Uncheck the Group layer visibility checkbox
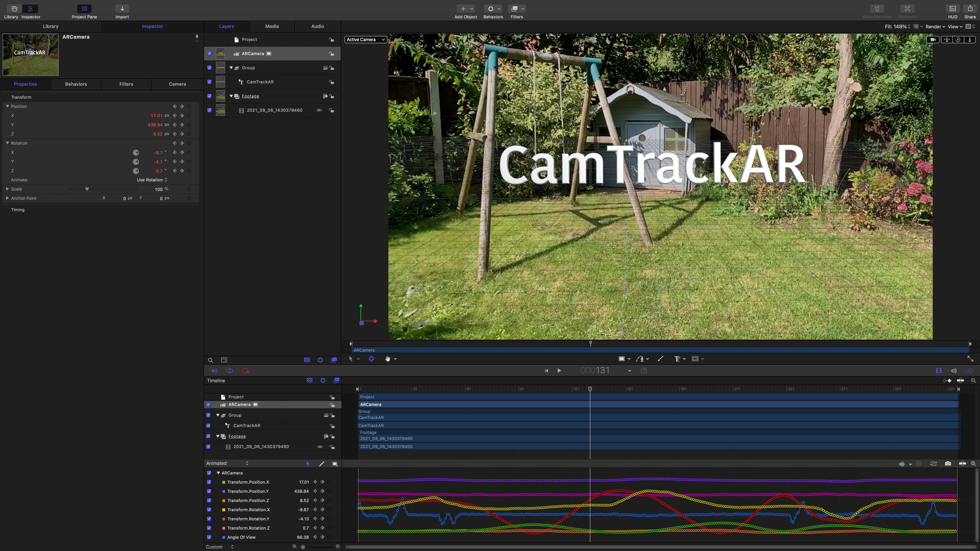 click(x=209, y=68)
